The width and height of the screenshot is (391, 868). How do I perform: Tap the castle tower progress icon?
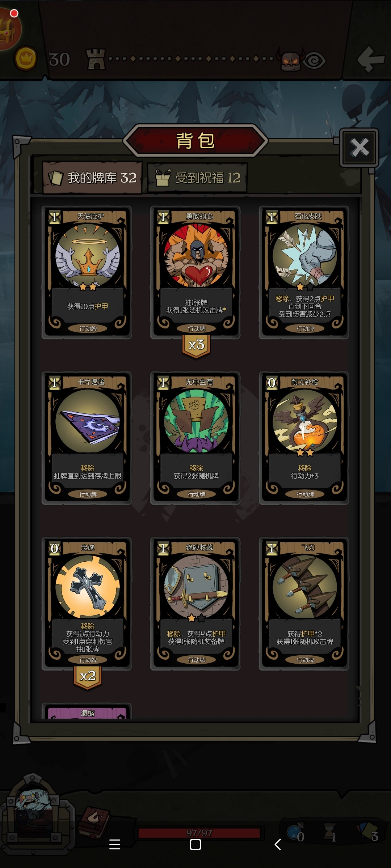pyautogui.click(x=96, y=59)
